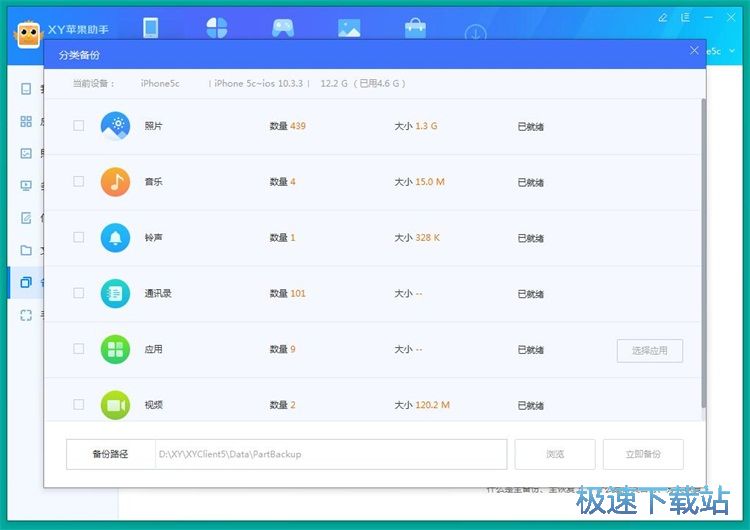Viewport: 750px width, 530px height.
Task: Open the toolbox bag icon in toolbar
Action: tap(414, 28)
